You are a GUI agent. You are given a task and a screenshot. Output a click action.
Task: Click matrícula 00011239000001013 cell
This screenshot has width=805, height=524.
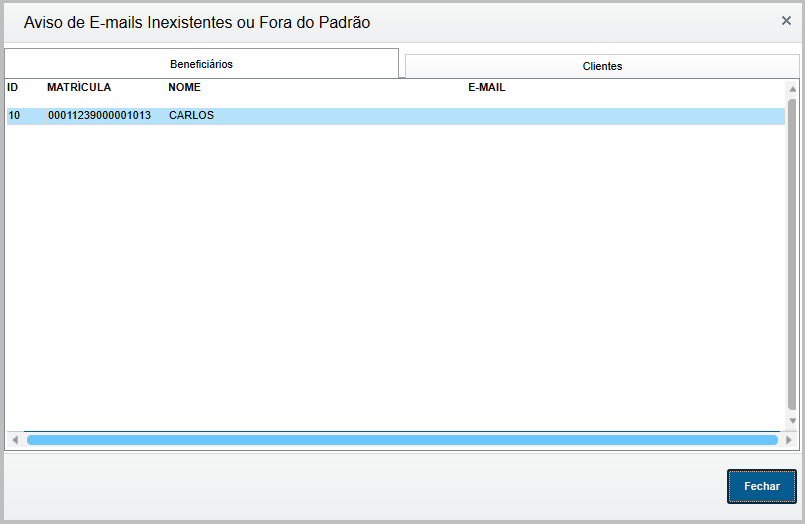pos(99,116)
